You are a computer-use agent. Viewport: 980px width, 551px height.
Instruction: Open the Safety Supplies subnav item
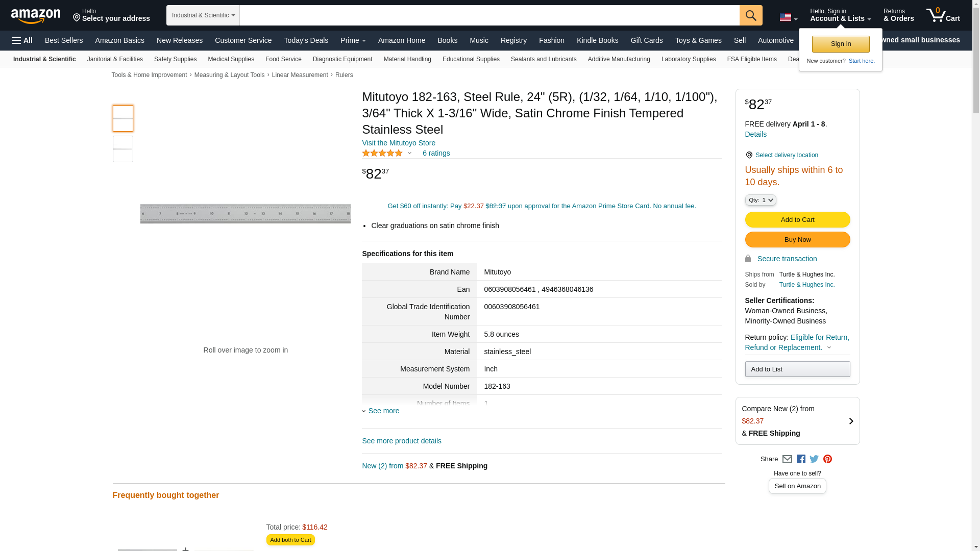pyautogui.click(x=175, y=59)
